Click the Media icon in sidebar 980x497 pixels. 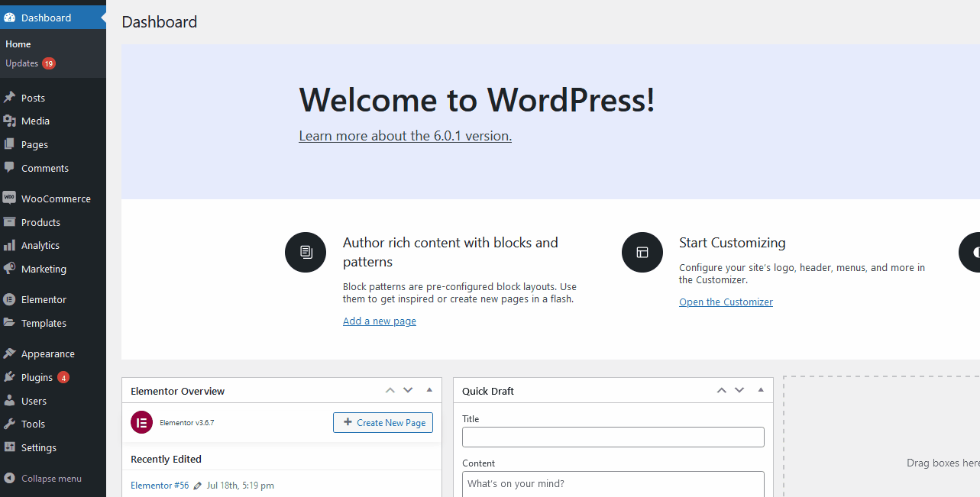pyautogui.click(x=9, y=121)
